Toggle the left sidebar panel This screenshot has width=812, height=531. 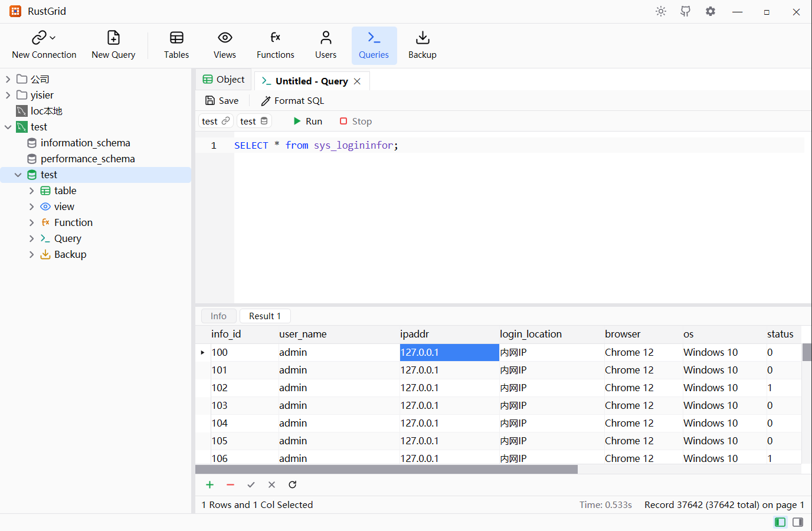pos(780,522)
